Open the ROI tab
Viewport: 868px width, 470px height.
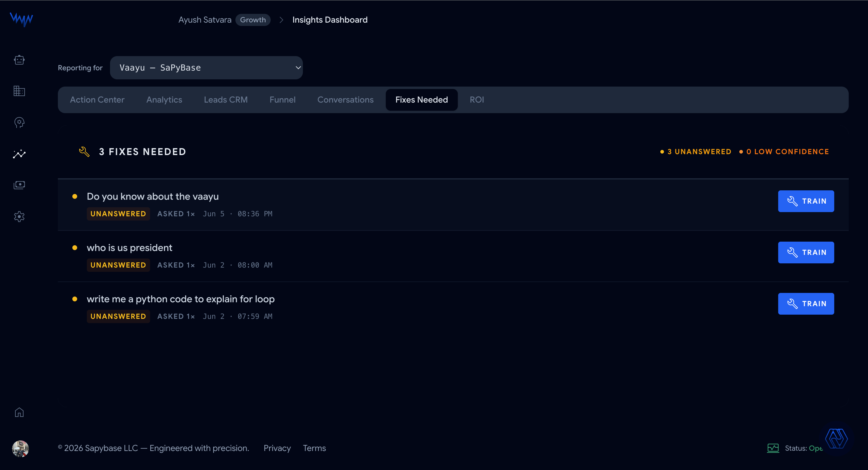click(x=477, y=100)
